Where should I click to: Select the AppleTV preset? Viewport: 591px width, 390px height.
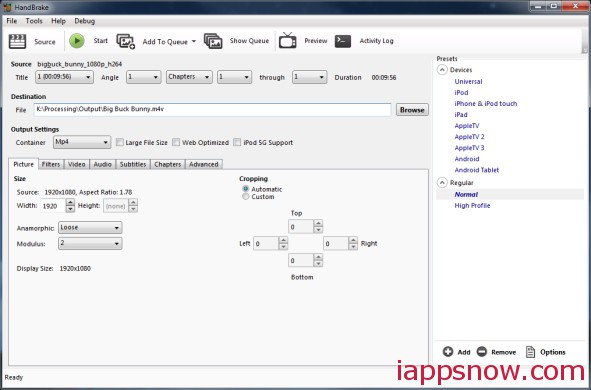click(x=467, y=126)
